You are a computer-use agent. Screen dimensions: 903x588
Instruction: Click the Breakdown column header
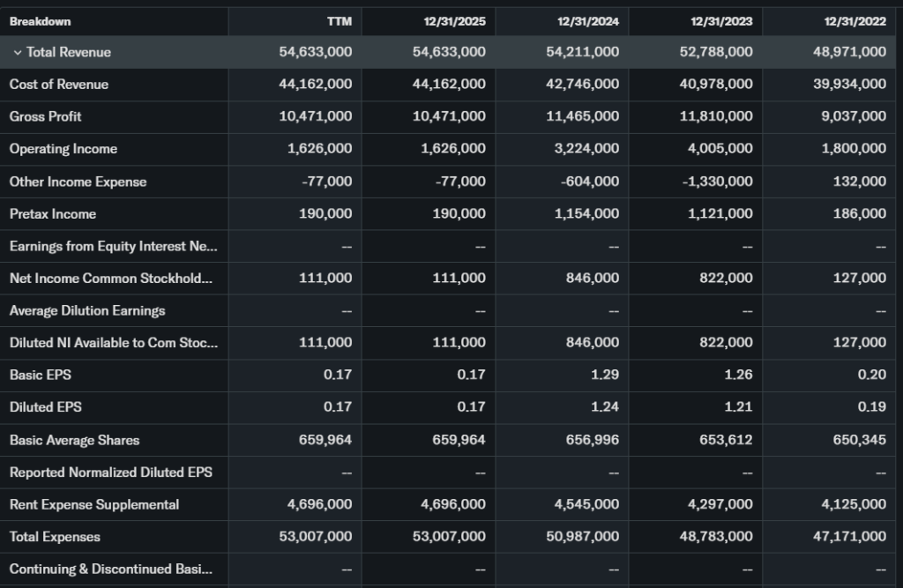[41, 21]
